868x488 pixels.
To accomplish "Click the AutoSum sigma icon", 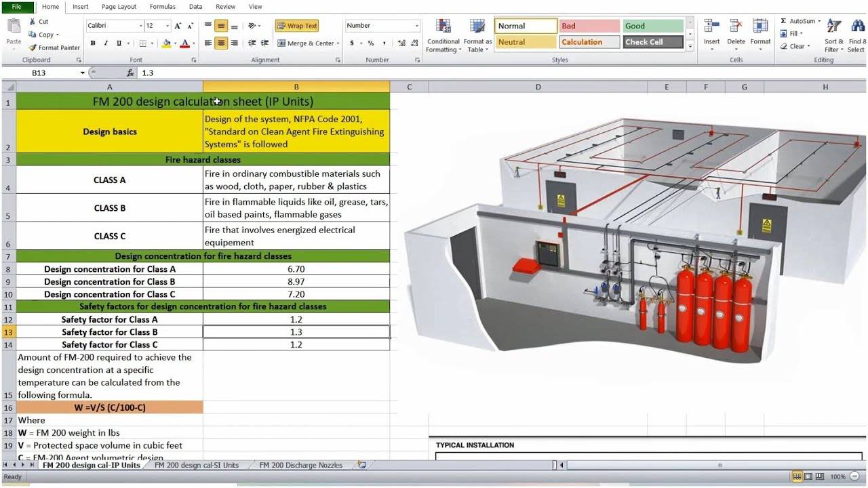I will (784, 21).
